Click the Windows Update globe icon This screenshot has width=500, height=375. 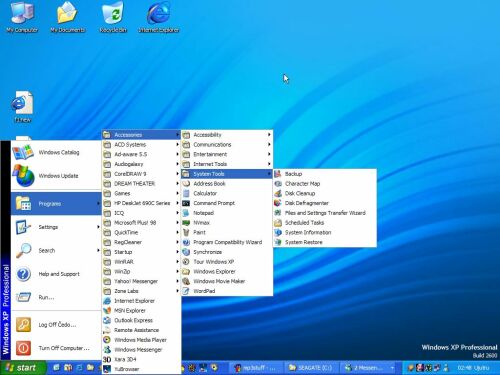point(23,176)
